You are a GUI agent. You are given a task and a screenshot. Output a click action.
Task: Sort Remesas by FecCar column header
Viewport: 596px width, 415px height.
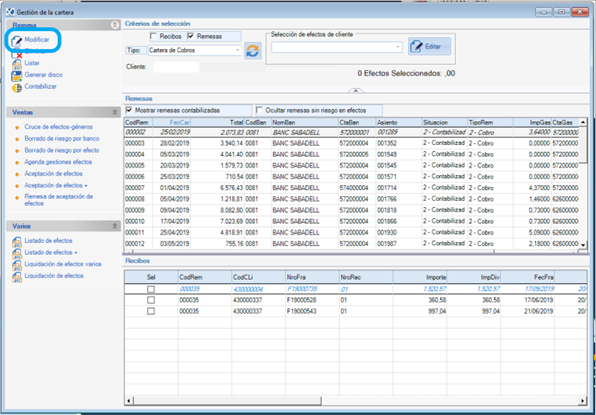172,122
